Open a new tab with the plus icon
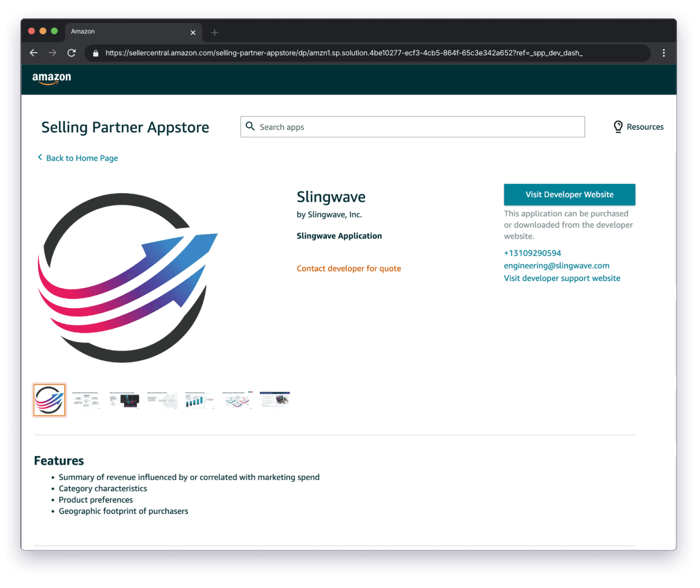This screenshot has width=700, height=588. [215, 33]
